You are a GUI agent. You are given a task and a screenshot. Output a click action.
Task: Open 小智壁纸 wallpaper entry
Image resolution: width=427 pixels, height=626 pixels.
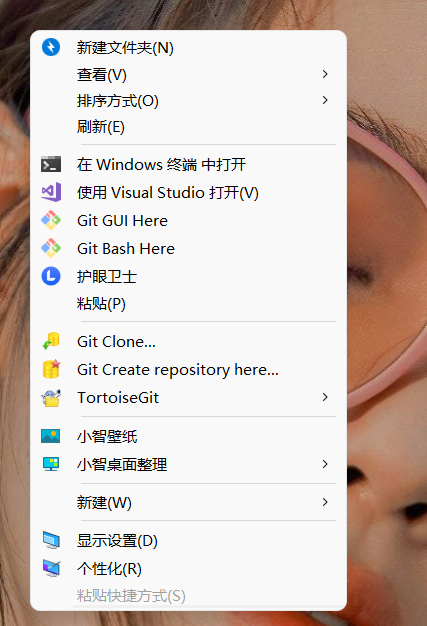click(x=188, y=436)
